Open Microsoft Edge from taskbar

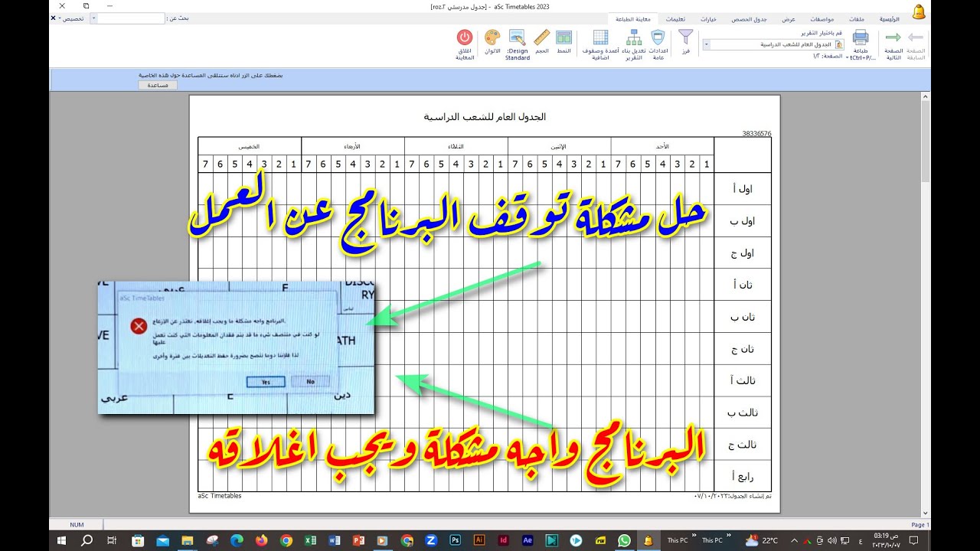coord(237,540)
